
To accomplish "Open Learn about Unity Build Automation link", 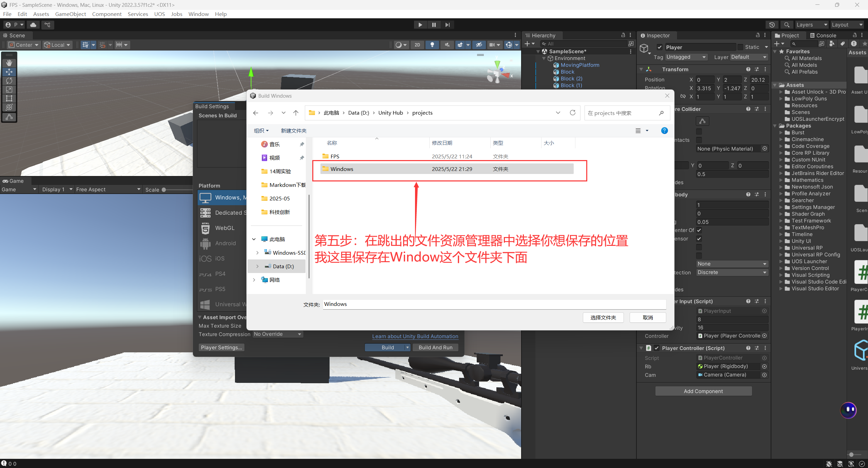I will (415, 336).
